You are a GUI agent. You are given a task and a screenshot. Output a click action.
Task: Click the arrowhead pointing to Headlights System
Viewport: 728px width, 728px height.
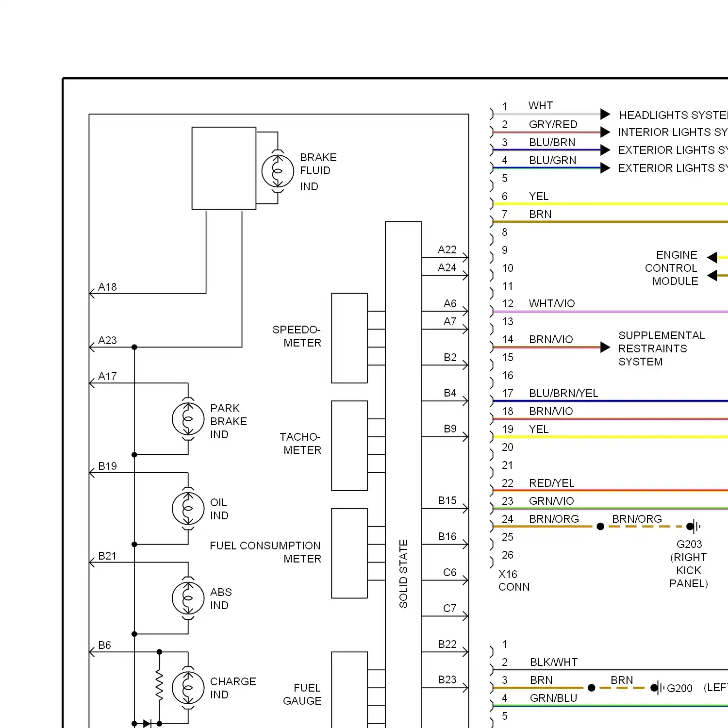(x=605, y=114)
